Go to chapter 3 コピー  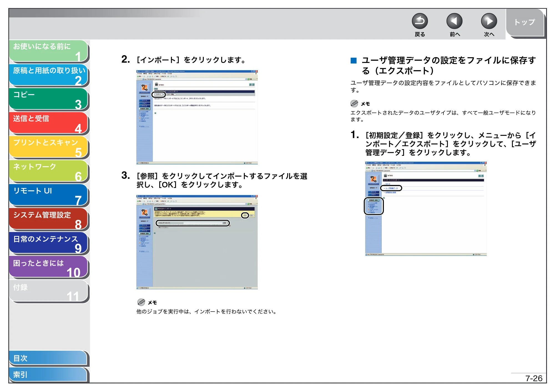coord(49,99)
